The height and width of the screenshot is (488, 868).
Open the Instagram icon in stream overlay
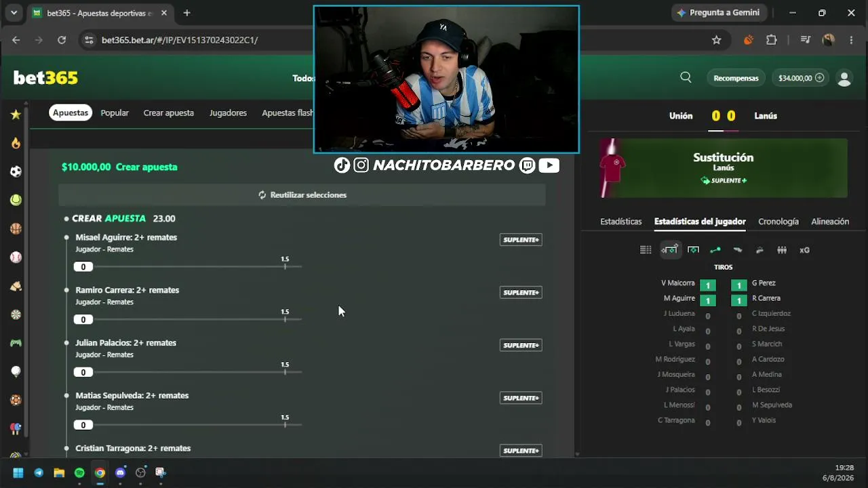[x=361, y=165]
